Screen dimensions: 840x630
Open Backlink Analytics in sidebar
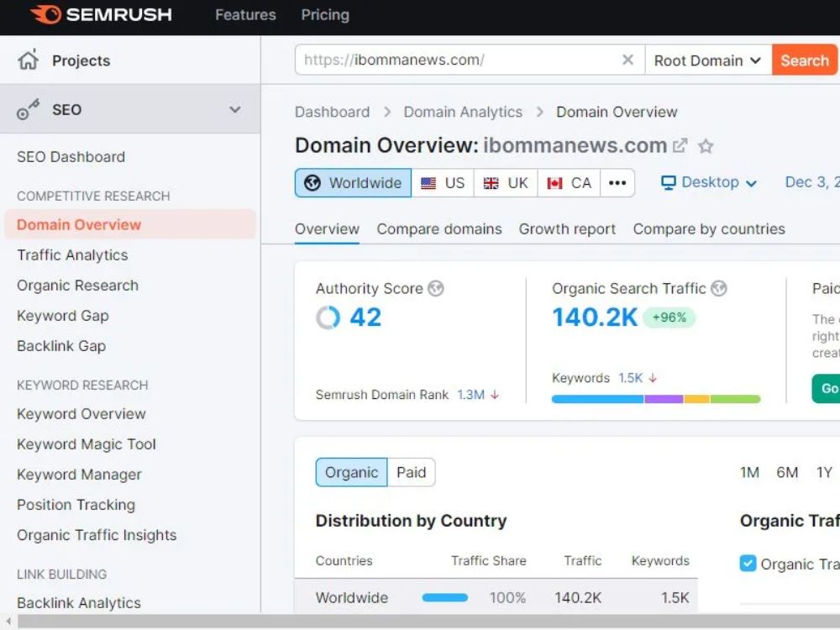79,602
